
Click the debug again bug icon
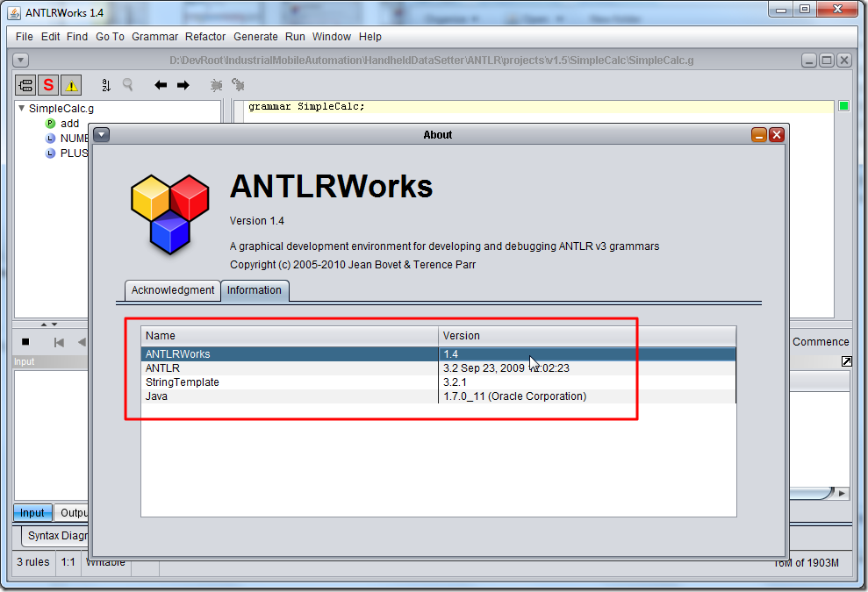tap(238, 85)
